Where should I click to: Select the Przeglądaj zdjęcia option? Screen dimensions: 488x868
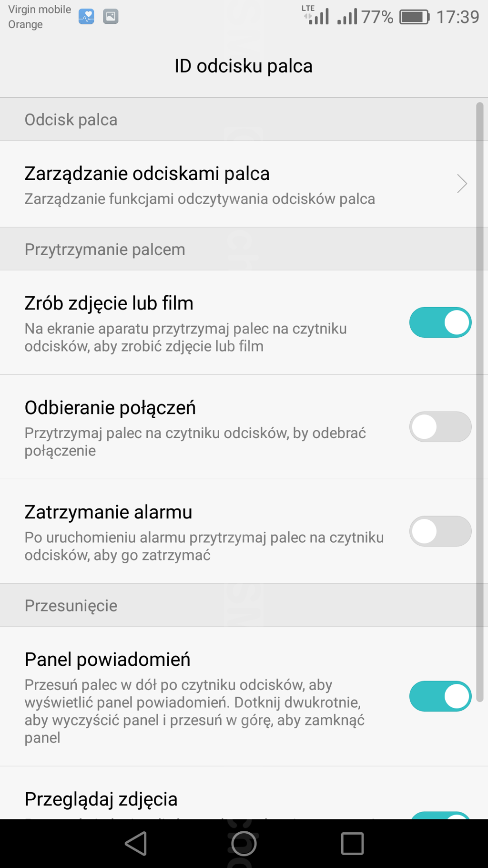point(101,799)
